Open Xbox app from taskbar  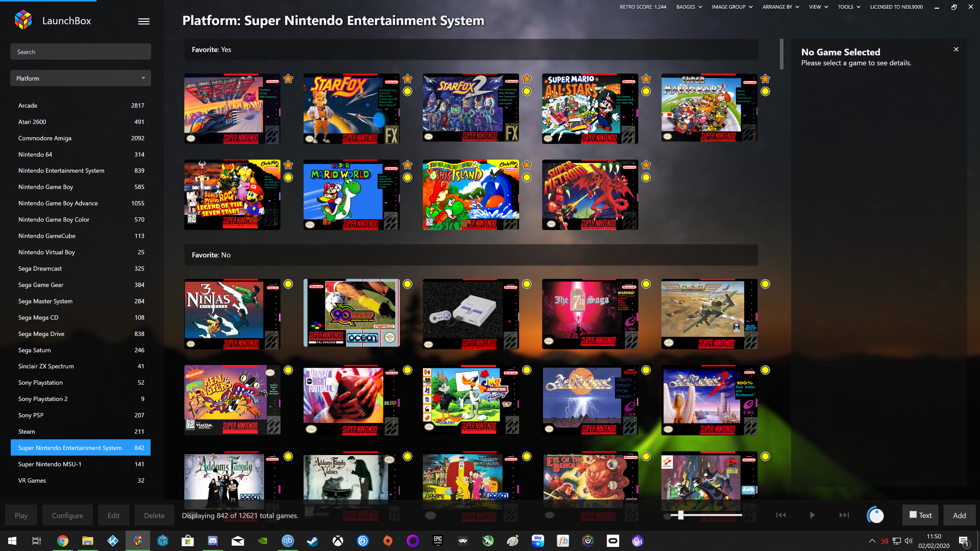338,541
